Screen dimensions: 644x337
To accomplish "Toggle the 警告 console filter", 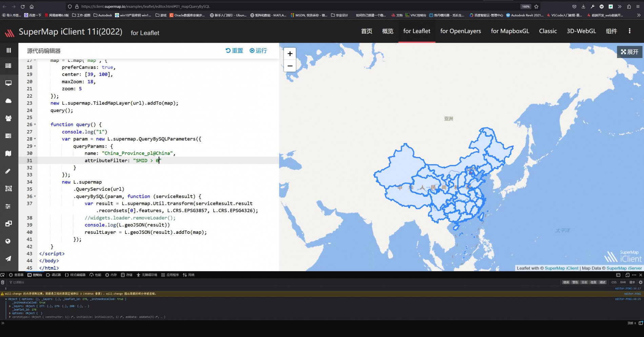I will pos(575,282).
